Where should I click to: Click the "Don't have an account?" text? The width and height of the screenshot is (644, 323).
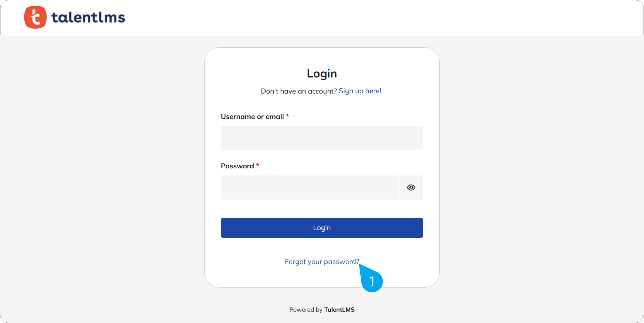(x=299, y=91)
